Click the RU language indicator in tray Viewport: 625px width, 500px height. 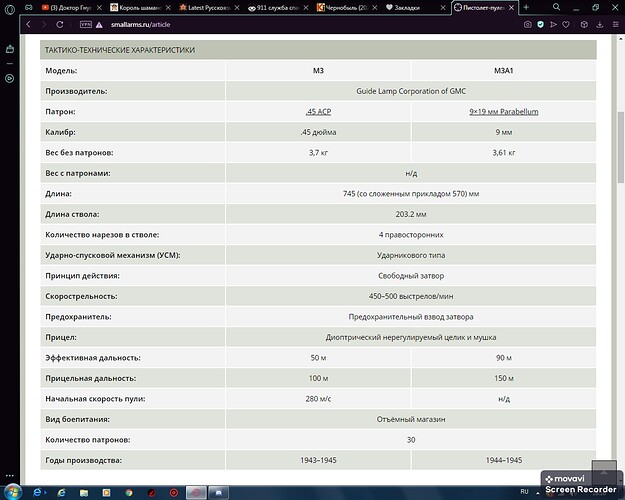coord(524,492)
